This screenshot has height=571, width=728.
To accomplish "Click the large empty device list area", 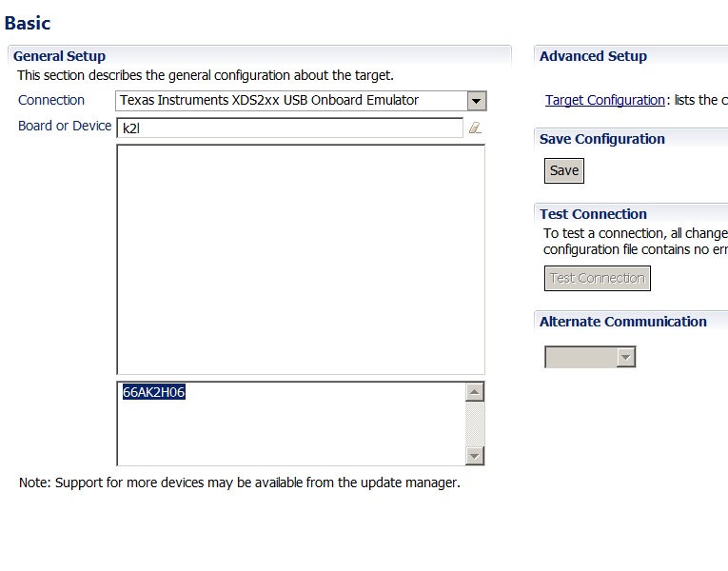I will 301,259.
